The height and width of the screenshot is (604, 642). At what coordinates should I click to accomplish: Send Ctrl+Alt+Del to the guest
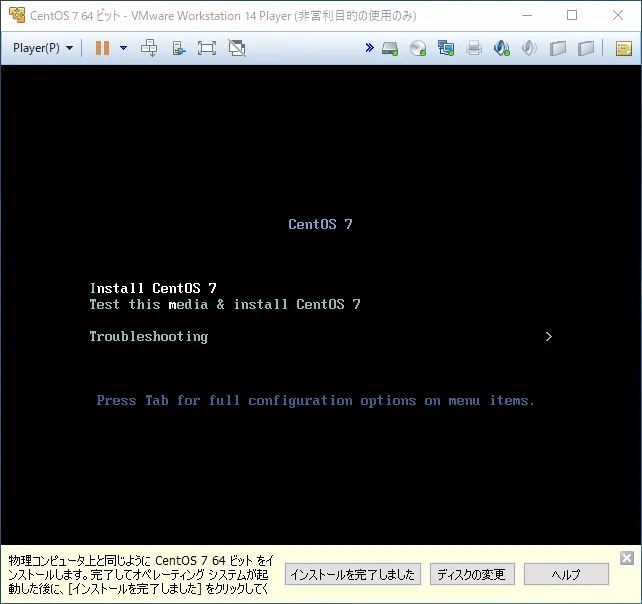pyautogui.click(x=149, y=48)
